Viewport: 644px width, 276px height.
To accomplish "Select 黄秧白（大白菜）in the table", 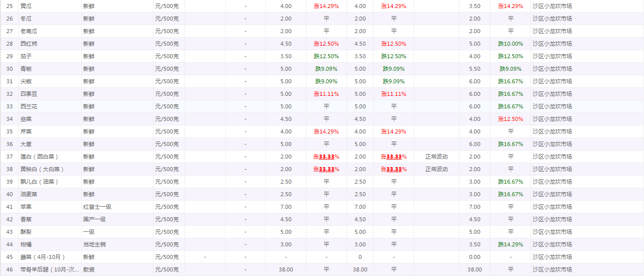I will (x=42, y=169).
